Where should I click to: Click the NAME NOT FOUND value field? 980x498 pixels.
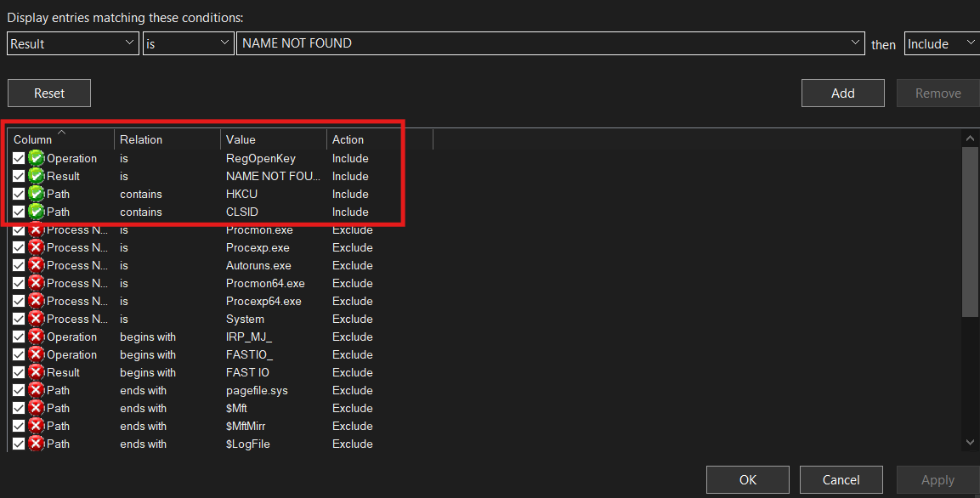pyautogui.click(x=544, y=43)
